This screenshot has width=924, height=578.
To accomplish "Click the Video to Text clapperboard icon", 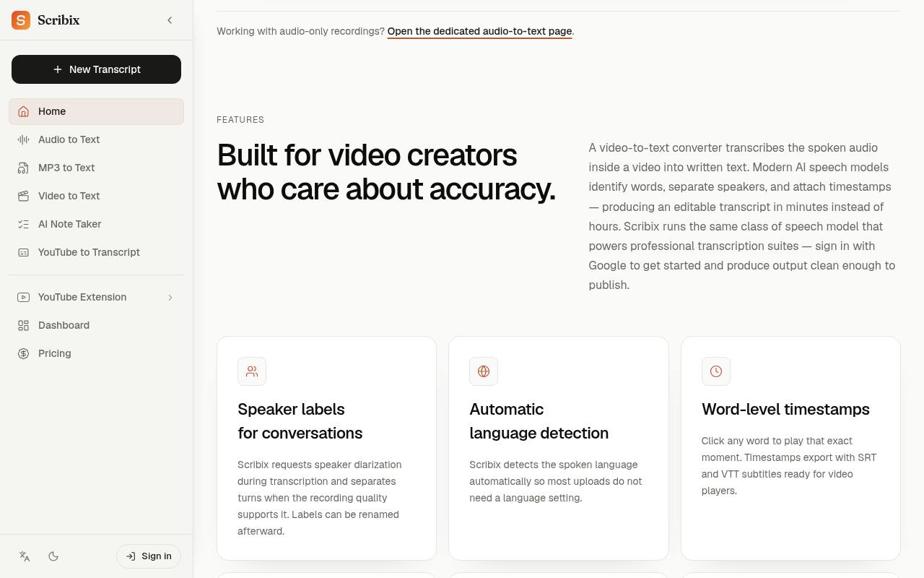I will click(24, 196).
